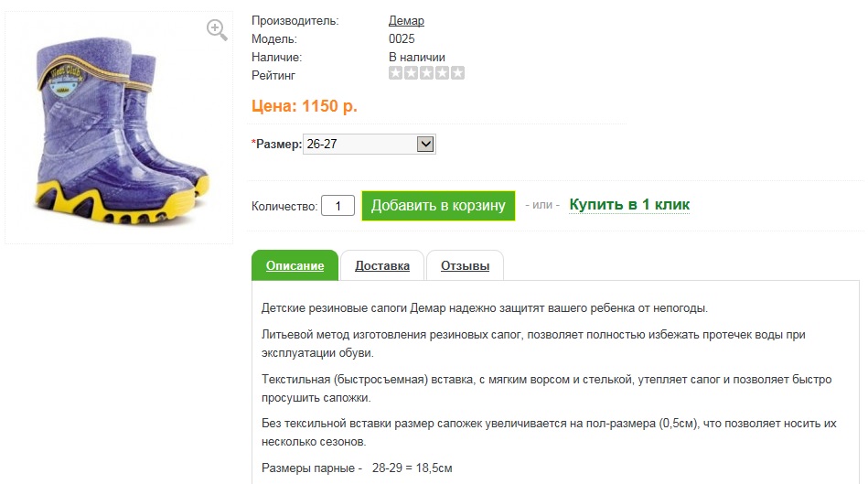Viewport: 868px width, 484px height.
Task: Click the Размер field label
Action: coord(277,145)
